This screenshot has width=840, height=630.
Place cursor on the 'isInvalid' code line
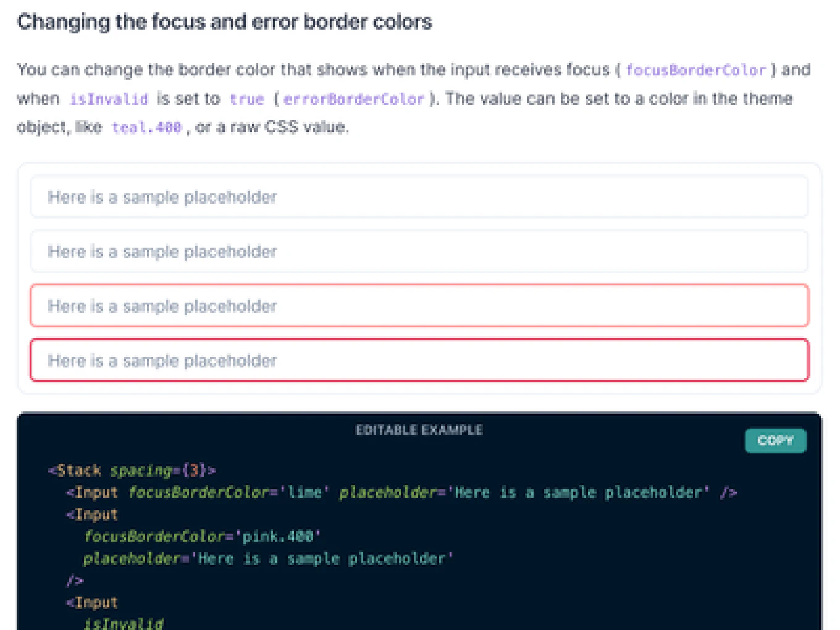(124, 623)
